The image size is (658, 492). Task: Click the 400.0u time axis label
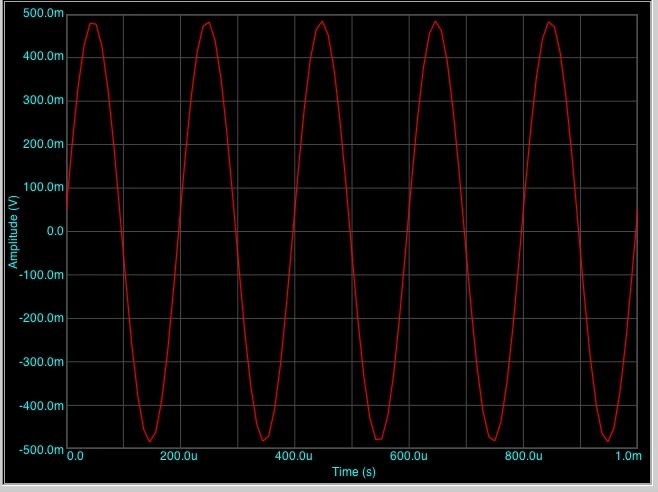click(x=294, y=456)
